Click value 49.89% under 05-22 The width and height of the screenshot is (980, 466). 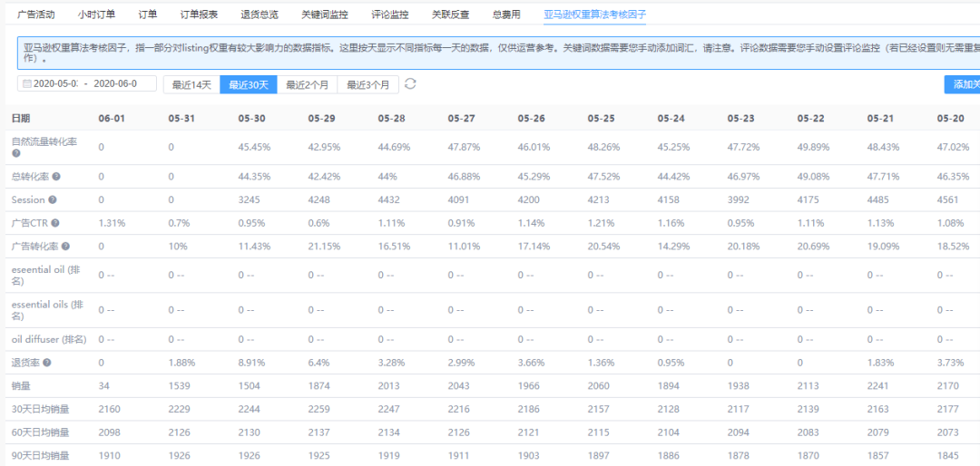(x=814, y=148)
